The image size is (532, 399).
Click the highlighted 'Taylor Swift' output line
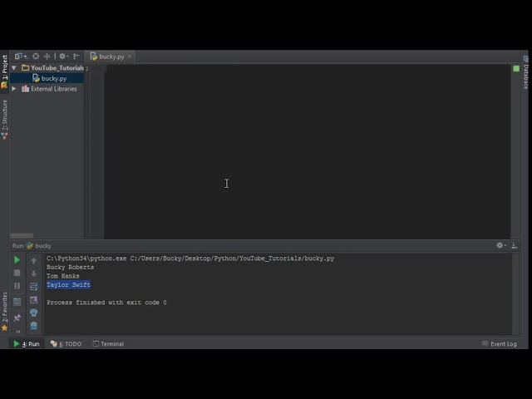click(x=68, y=284)
